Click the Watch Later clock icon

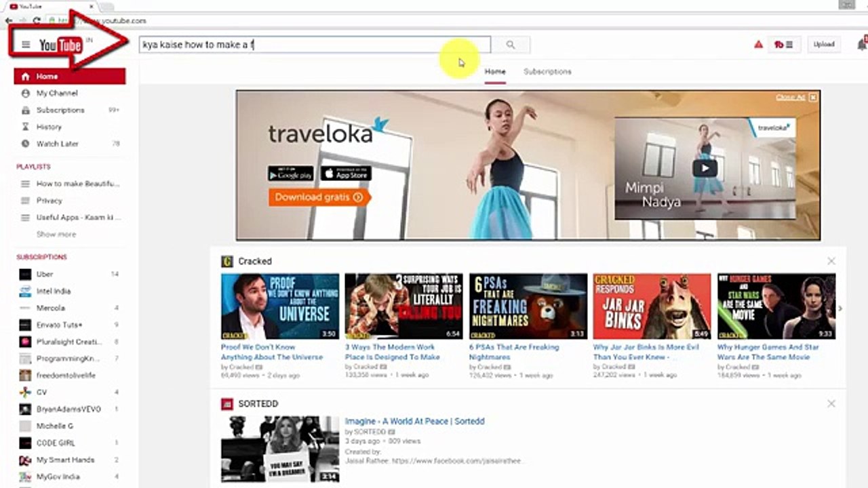pos(25,144)
